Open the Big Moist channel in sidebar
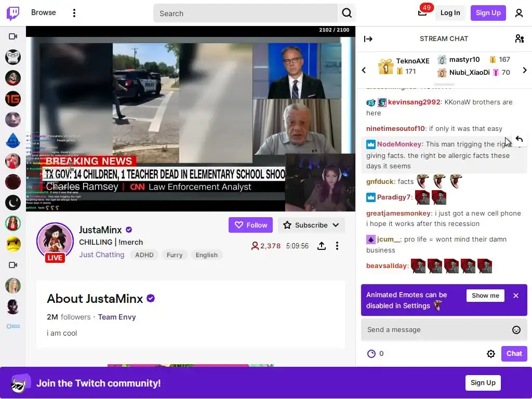The image size is (532, 399). 13,140
